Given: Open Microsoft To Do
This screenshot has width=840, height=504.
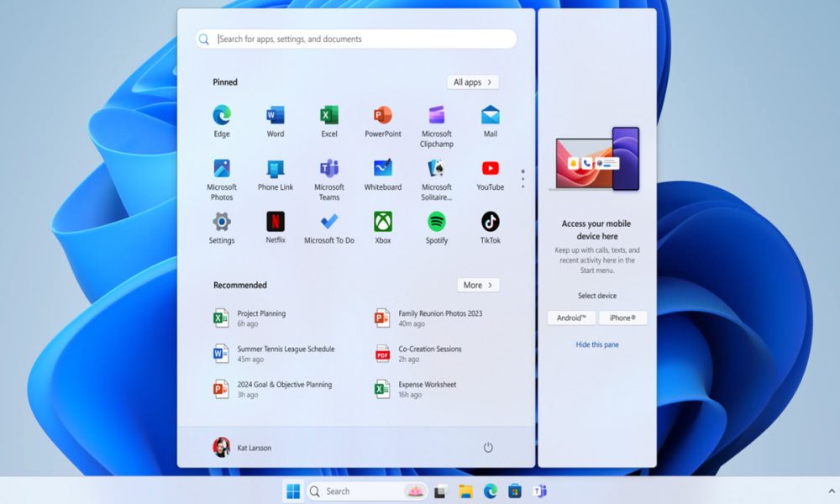Looking at the screenshot, I should [x=329, y=228].
